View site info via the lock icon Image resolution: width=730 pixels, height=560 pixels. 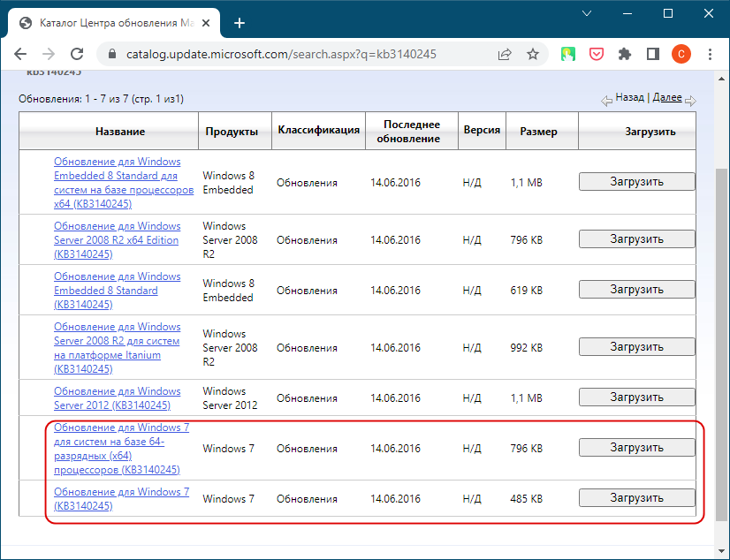pyautogui.click(x=111, y=54)
